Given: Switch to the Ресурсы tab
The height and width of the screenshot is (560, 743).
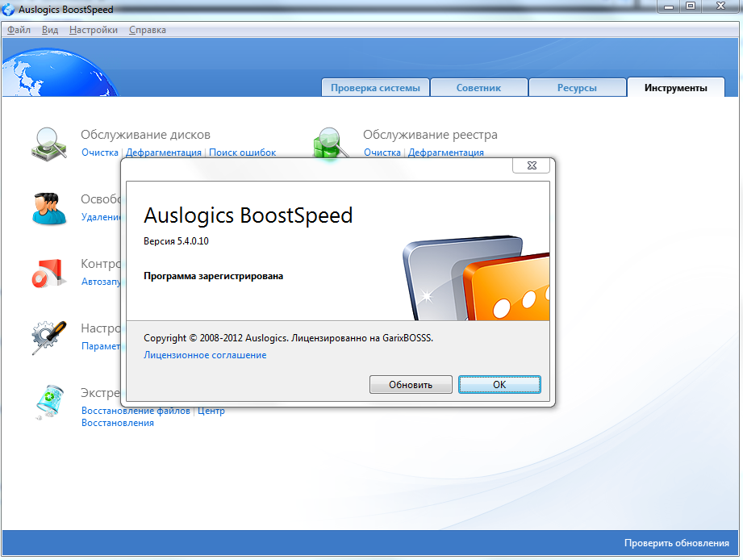Looking at the screenshot, I should [577, 88].
